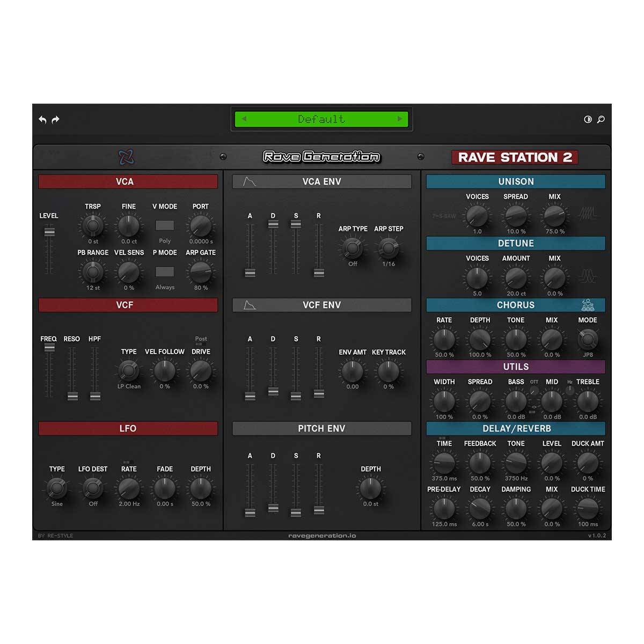Click the PITCH ENV DEPTH knob

[370, 488]
